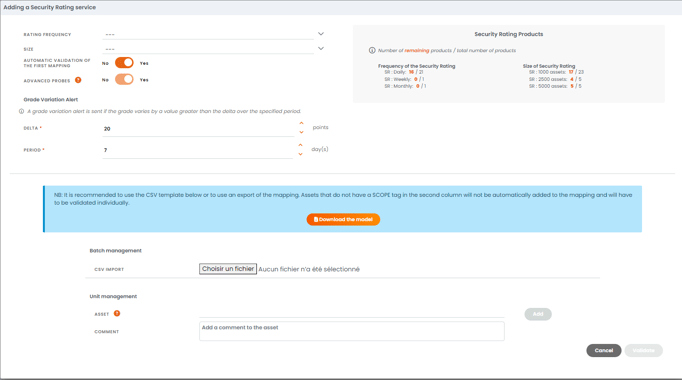Click the Asset input field

351,313
